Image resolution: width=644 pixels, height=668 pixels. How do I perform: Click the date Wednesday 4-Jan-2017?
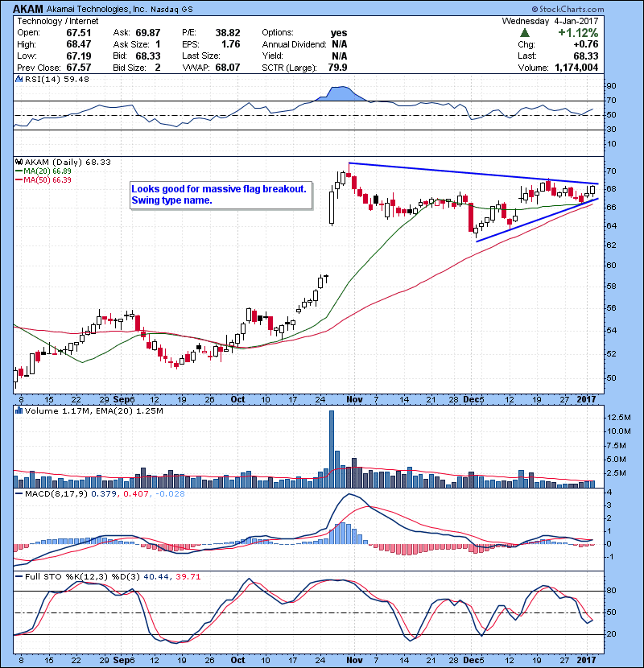pos(551,21)
